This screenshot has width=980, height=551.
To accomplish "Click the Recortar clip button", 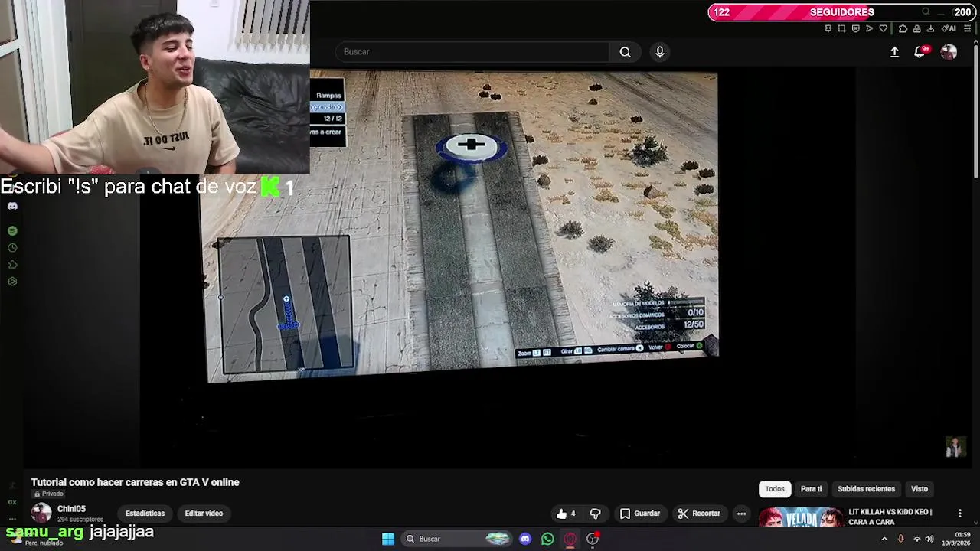I will click(699, 514).
